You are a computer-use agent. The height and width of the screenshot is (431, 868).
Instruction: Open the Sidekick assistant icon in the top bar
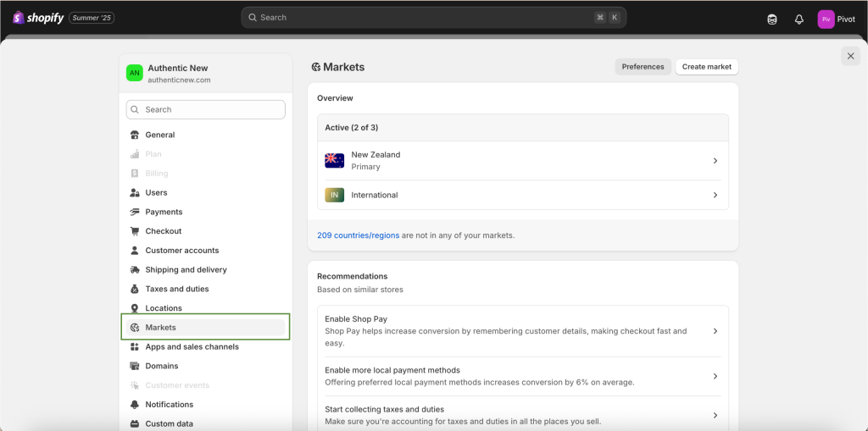[772, 19]
